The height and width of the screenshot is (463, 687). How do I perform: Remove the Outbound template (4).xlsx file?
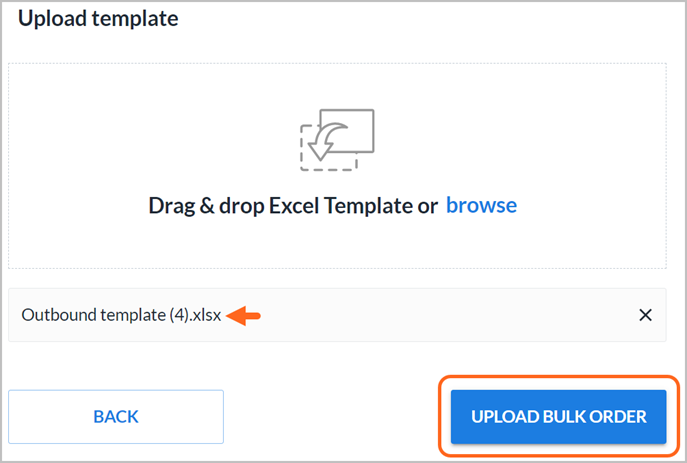pos(645,315)
